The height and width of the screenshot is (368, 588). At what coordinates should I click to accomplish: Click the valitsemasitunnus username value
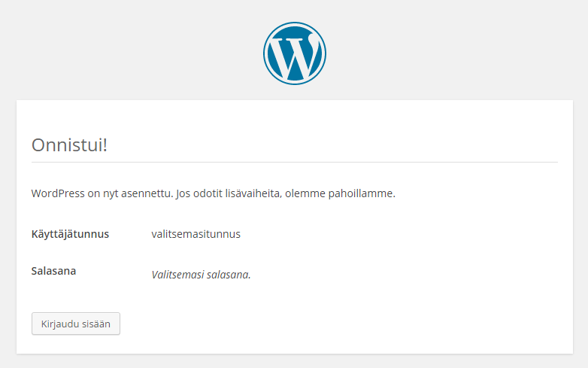[x=195, y=234]
